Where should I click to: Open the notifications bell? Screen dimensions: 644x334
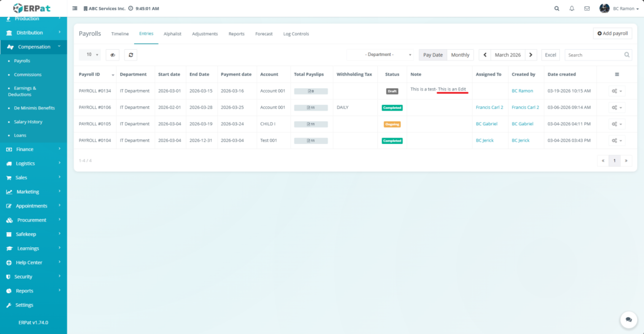click(572, 9)
